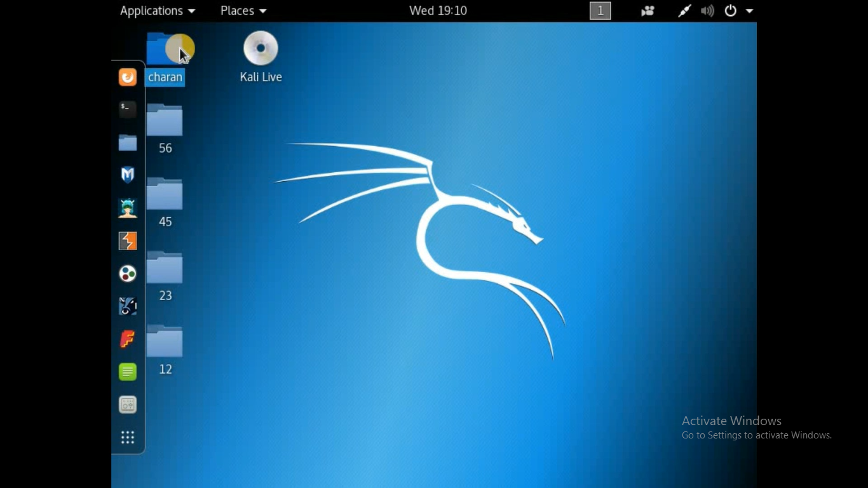Viewport: 868px width, 488px height.
Task: Open Armitage from the dock
Action: [x=128, y=208]
